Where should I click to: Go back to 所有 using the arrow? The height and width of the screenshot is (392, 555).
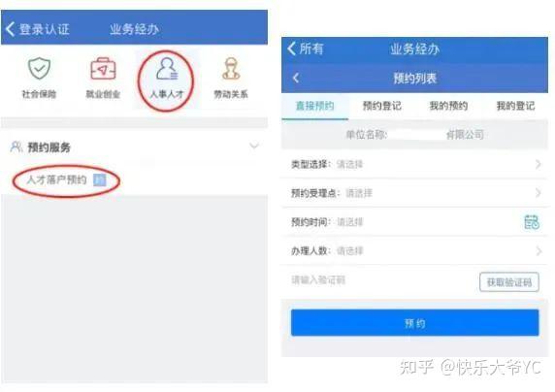(292, 49)
